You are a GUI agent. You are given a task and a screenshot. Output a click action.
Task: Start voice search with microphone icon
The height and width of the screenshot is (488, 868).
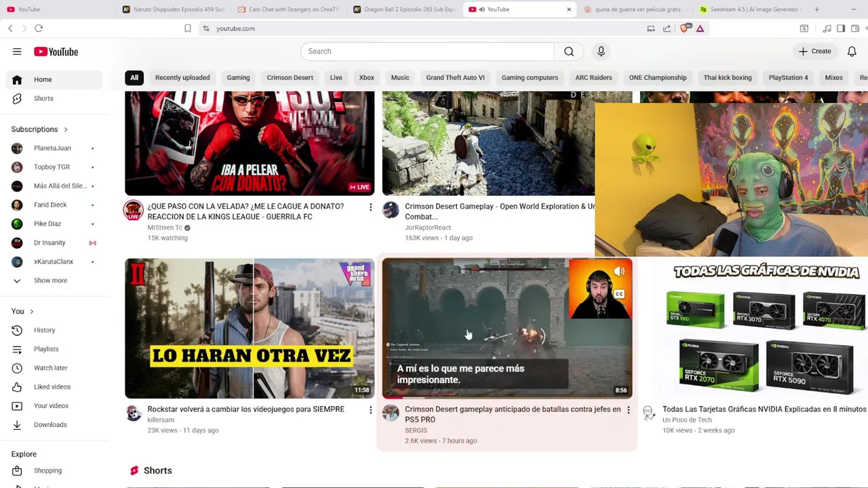pyautogui.click(x=601, y=52)
